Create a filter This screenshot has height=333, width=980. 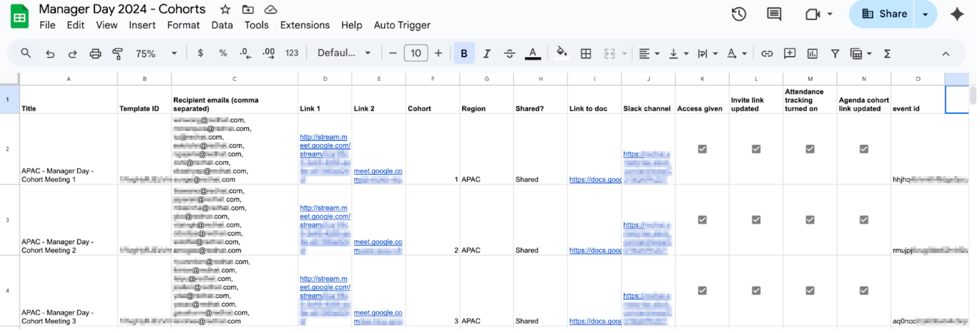coord(835,54)
